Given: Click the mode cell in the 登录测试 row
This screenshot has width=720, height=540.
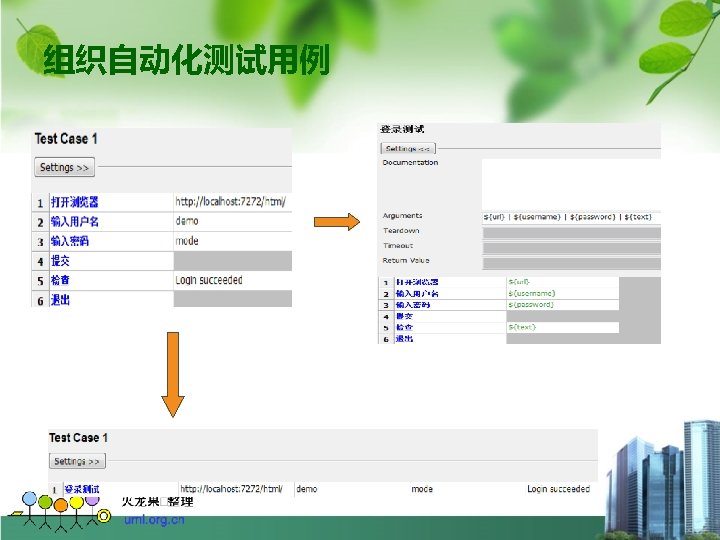Looking at the screenshot, I should (467, 489).
